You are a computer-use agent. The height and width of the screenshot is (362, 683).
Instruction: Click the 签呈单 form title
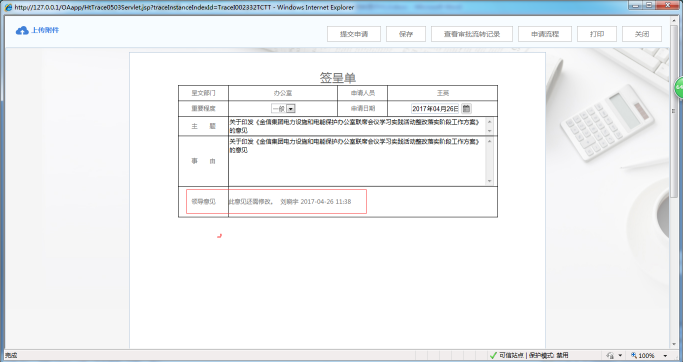coord(338,78)
